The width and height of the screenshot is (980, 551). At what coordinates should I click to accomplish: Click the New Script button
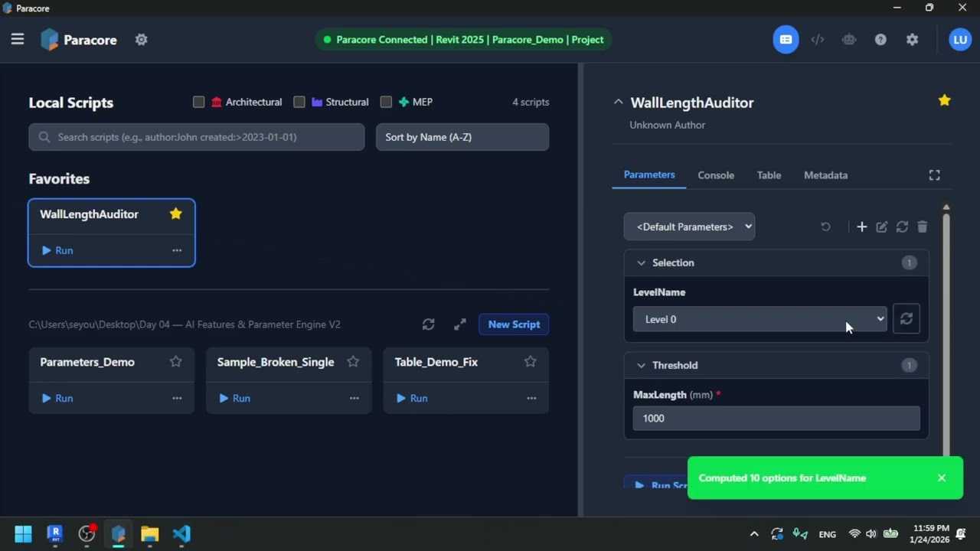514,324
